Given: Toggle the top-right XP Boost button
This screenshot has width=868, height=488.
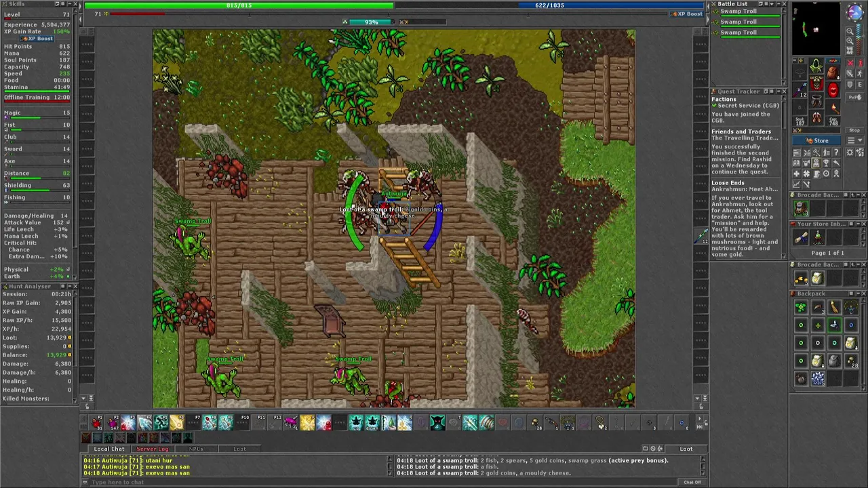Looking at the screenshot, I should point(686,14).
